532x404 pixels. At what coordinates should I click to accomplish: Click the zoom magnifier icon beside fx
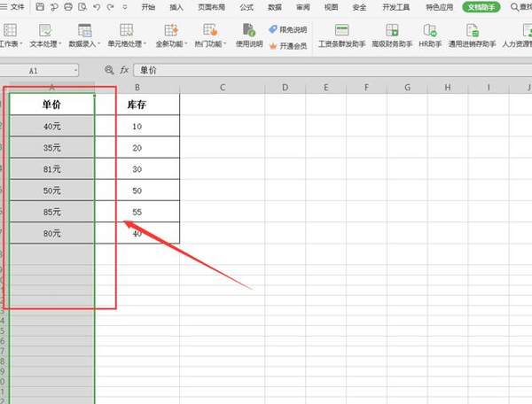click(x=109, y=70)
